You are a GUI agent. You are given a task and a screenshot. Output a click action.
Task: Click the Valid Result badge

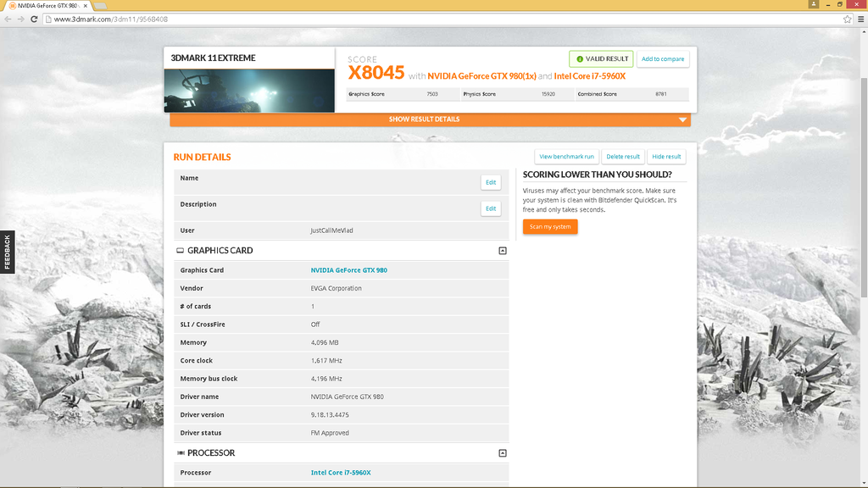[x=601, y=58]
